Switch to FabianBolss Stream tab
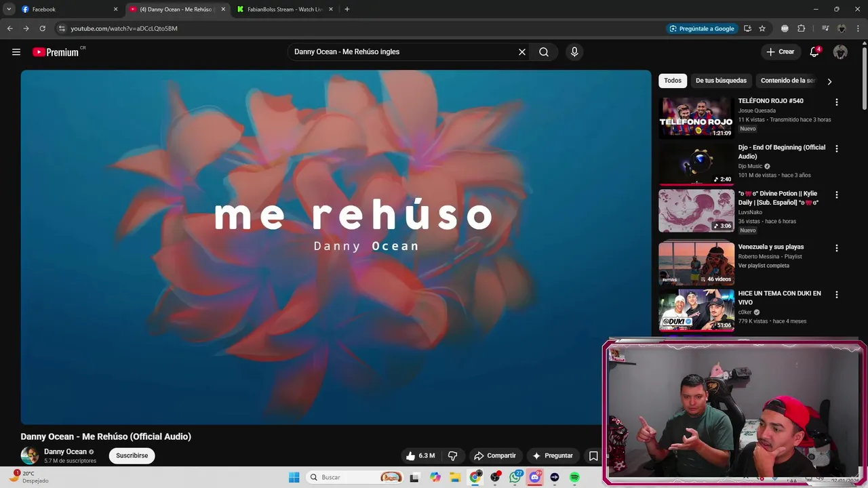This screenshot has width=868, height=488. [285, 9]
